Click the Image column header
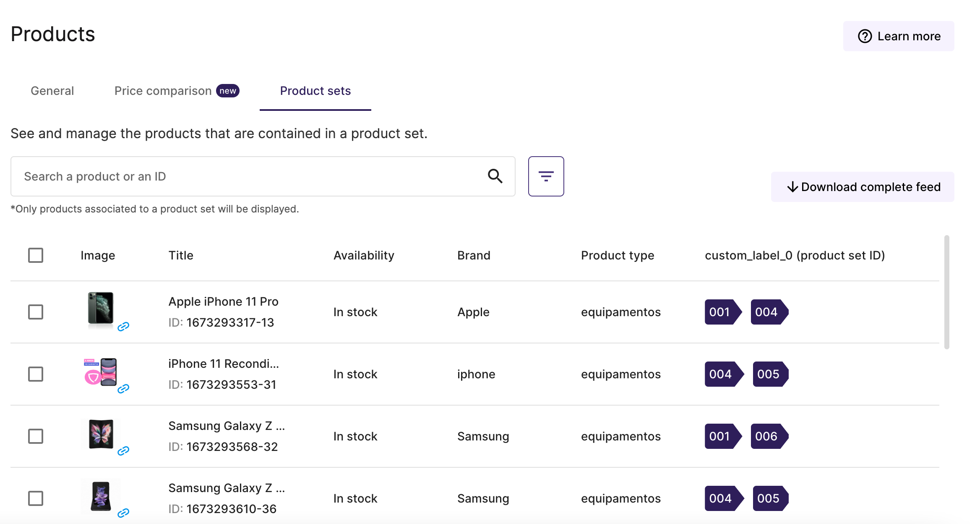The height and width of the screenshot is (524, 980). tap(98, 255)
